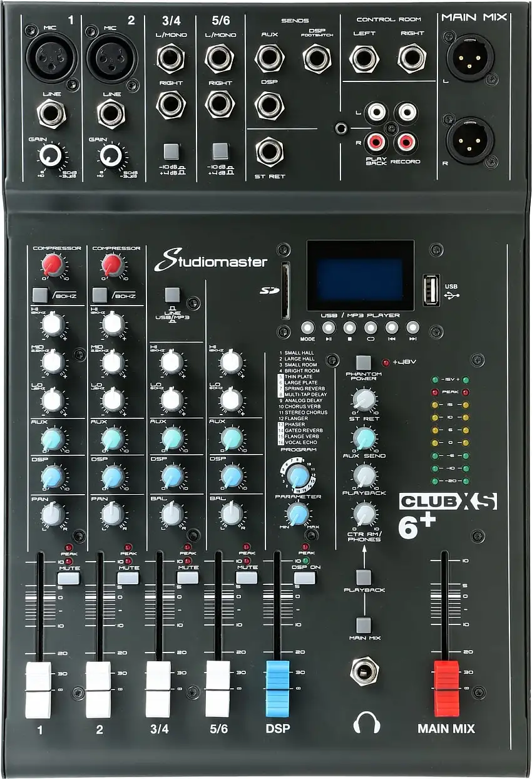Click the AUX send jack

[x=269, y=58]
